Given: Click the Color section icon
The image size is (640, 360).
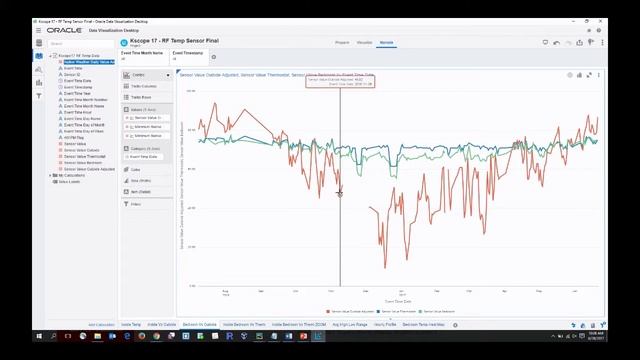Looking at the screenshot, I should (126, 169).
